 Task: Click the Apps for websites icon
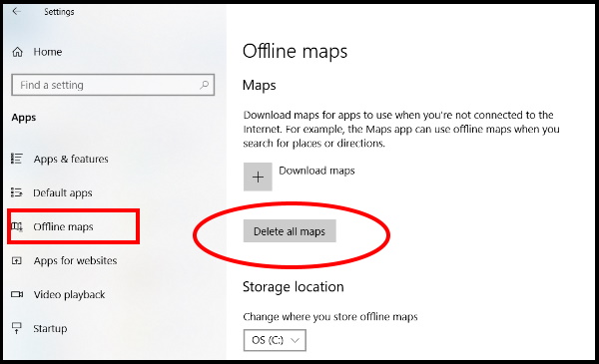(x=17, y=260)
